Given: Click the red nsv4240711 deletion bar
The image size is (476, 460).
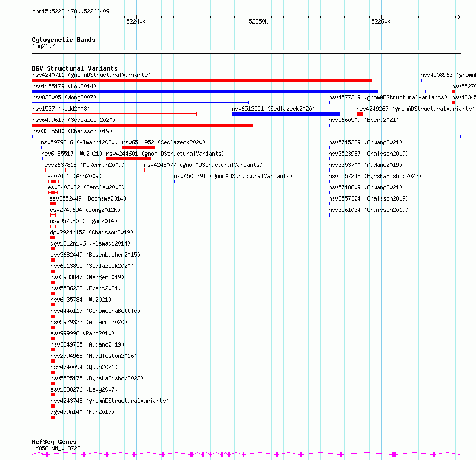Looking at the screenshot, I should point(202,80).
